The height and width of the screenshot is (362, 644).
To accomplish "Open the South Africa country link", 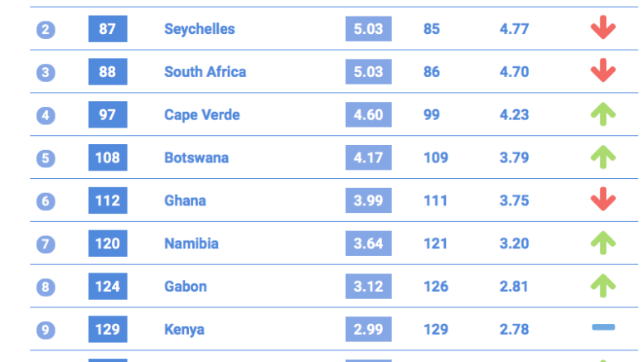I will click(205, 72).
